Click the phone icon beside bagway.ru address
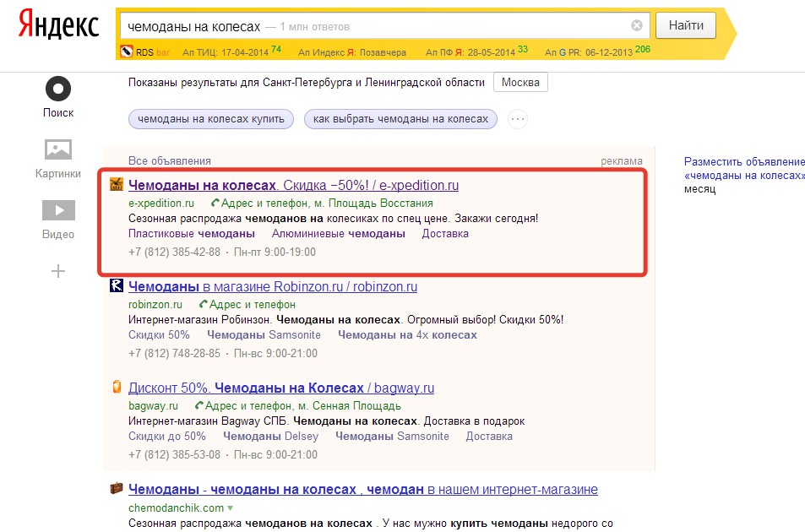This screenshot has height=532, width=805. pos(199,406)
